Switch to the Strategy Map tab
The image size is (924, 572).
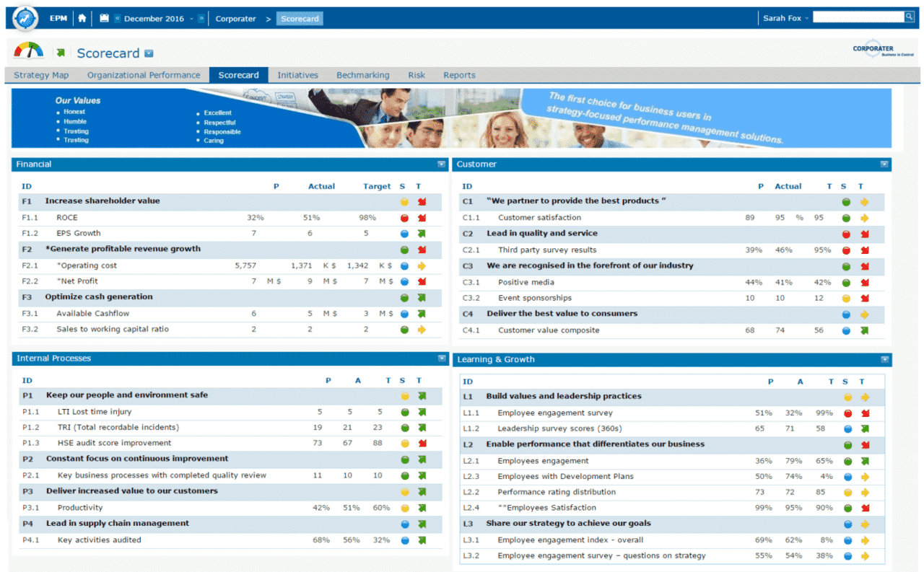[41, 75]
